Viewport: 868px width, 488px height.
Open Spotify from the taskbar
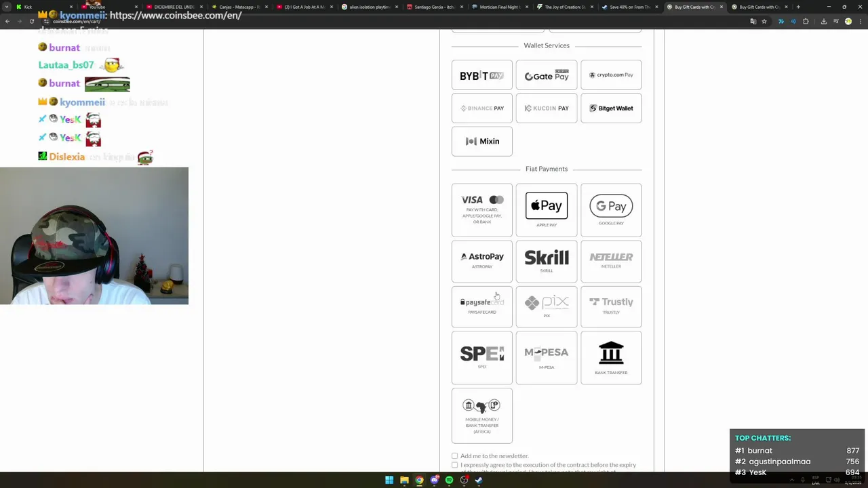pos(449,480)
